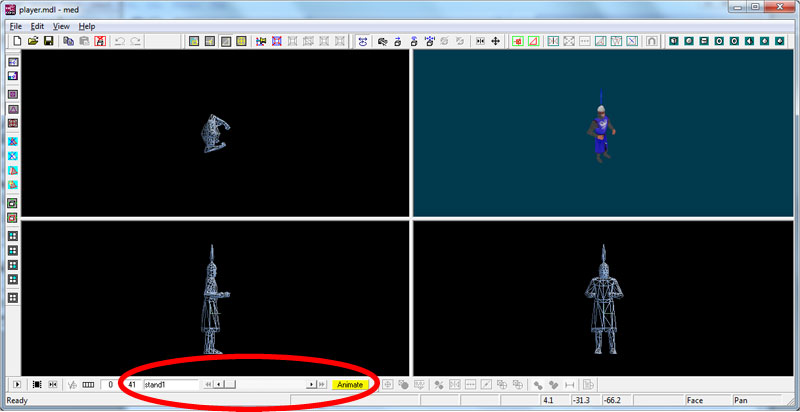Click the frame name field showing stand1

[x=171, y=385]
